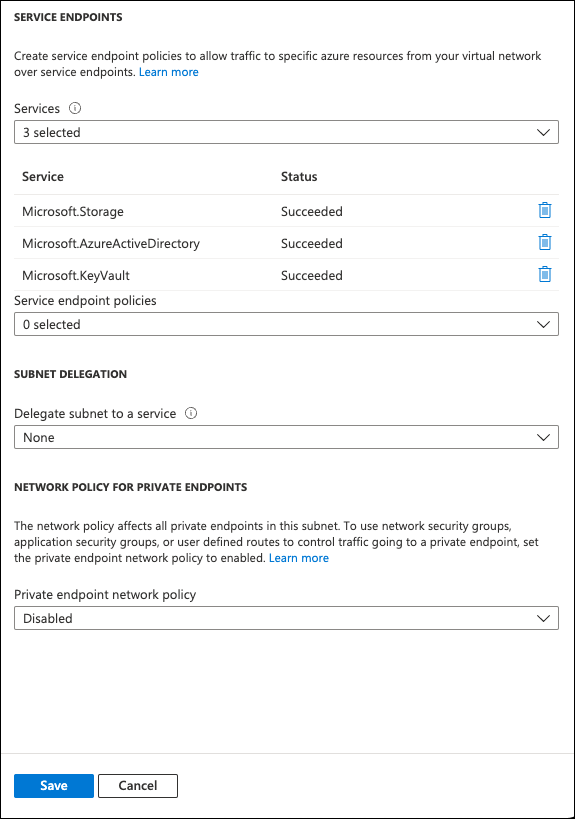Open the Service endpoint policies dropdown

coord(286,324)
